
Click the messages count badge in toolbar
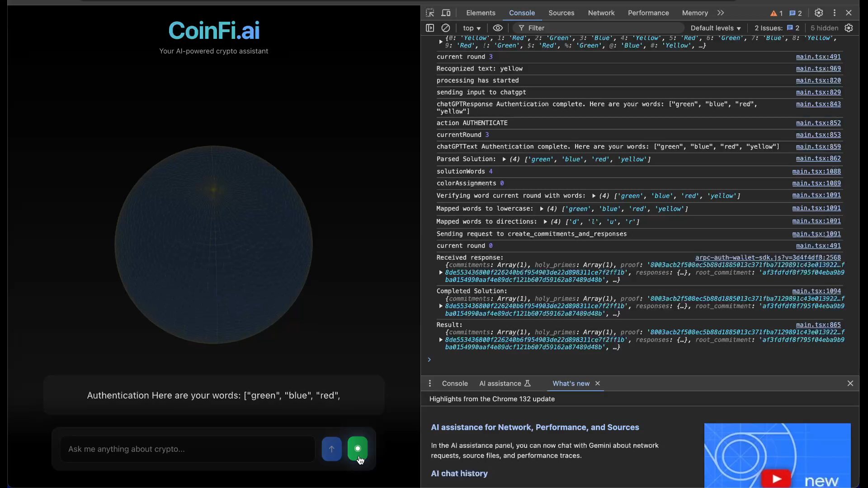(x=796, y=13)
